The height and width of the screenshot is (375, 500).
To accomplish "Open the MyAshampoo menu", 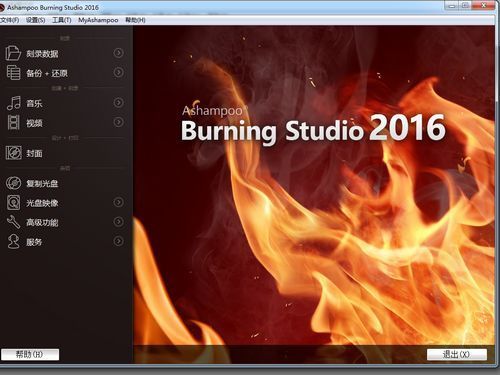I will tap(98, 20).
